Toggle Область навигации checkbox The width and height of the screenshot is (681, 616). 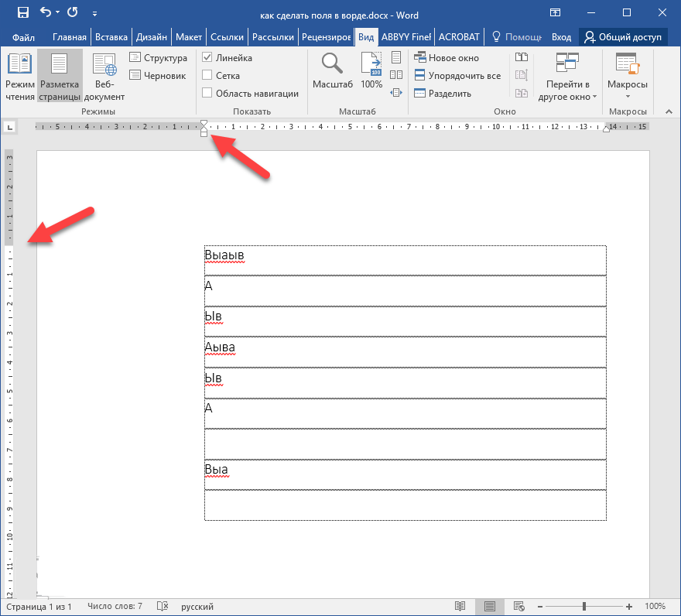click(207, 94)
